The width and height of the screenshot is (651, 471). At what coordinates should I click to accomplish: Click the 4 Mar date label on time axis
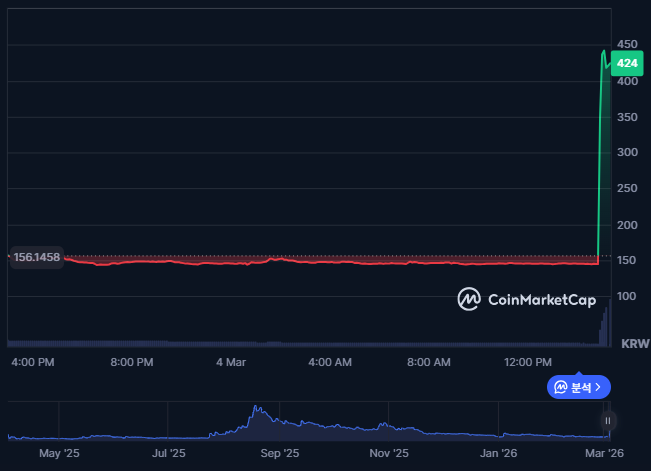pyautogui.click(x=231, y=361)
